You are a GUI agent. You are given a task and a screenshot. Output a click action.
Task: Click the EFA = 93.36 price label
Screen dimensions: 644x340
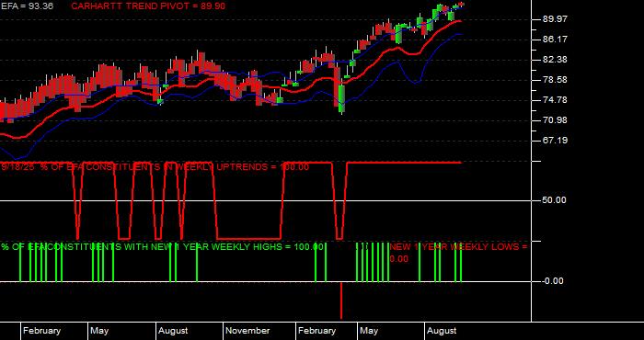tap(27, 6)
